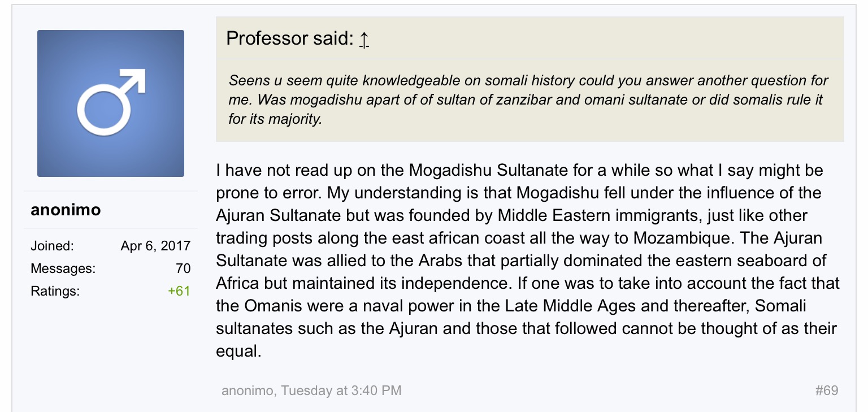868x412 pixels.
Task: Click the join date Apr 6, 2017
Action: click(x=155, y=246)
